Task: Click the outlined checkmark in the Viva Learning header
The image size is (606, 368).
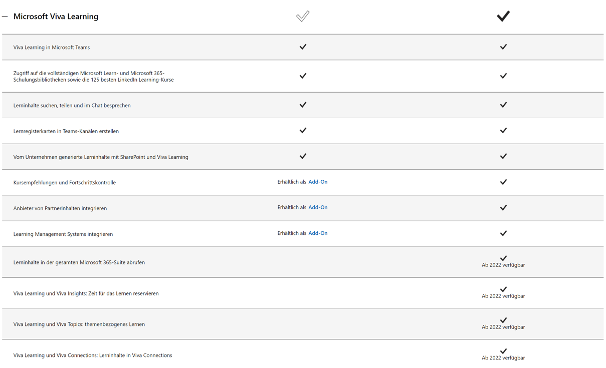Action: (x=303, y=16)
